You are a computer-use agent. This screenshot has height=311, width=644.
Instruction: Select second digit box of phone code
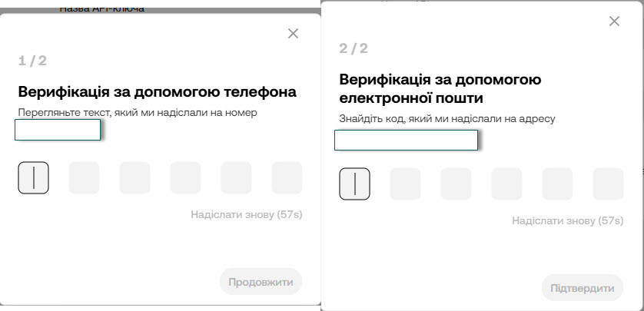tap(85, 178)
